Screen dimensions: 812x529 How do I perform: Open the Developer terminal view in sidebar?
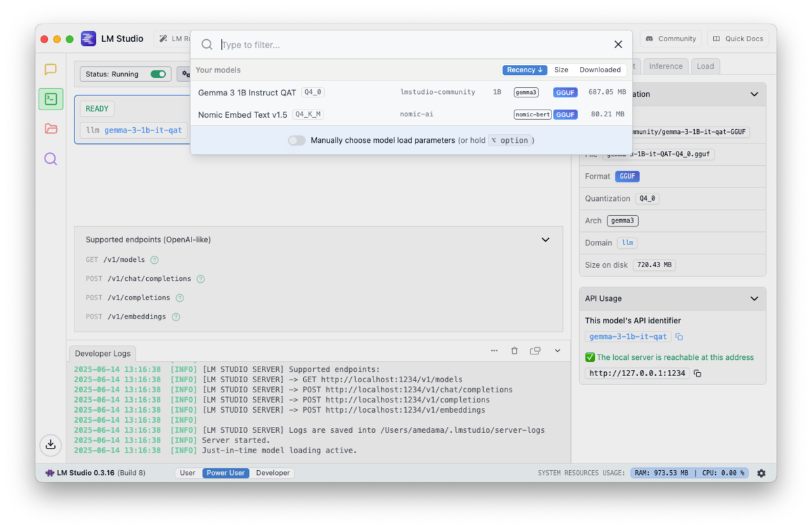click(51, 99)
